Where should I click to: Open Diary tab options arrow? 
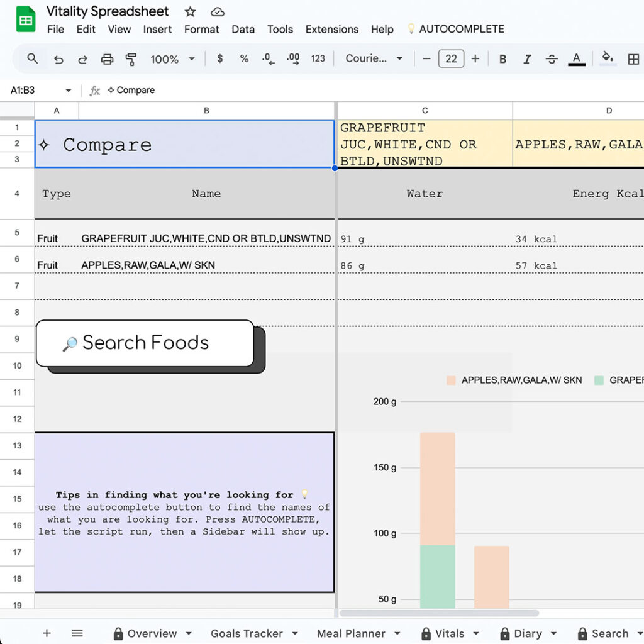[553, 633]
